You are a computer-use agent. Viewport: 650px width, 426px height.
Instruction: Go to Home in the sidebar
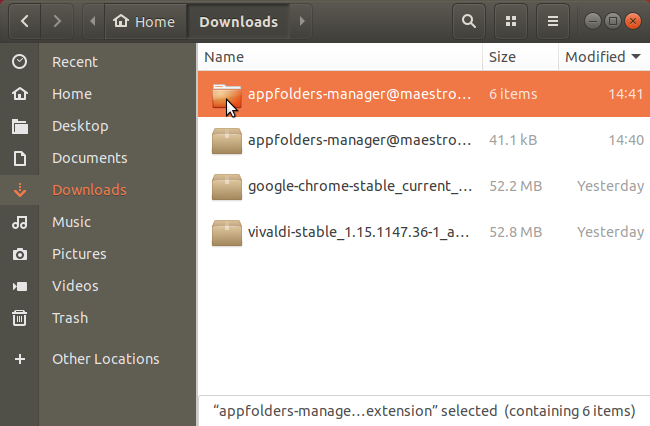(x=72, y=94)
